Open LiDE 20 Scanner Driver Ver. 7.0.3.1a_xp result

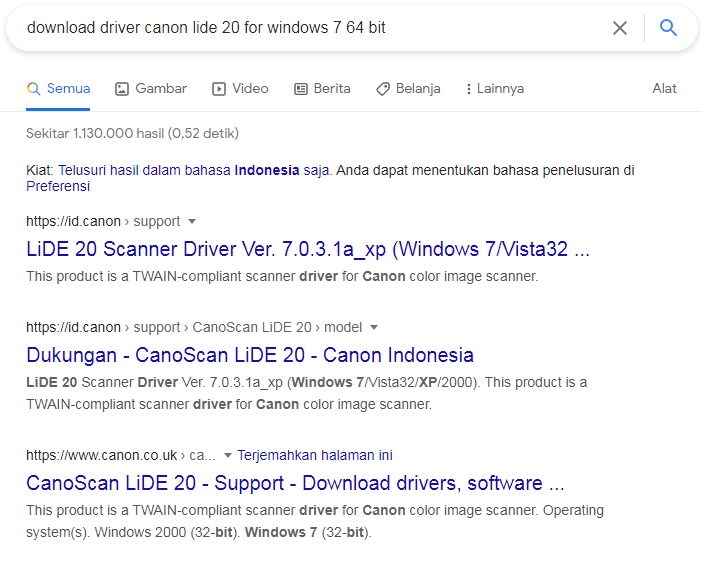[308, 249]
